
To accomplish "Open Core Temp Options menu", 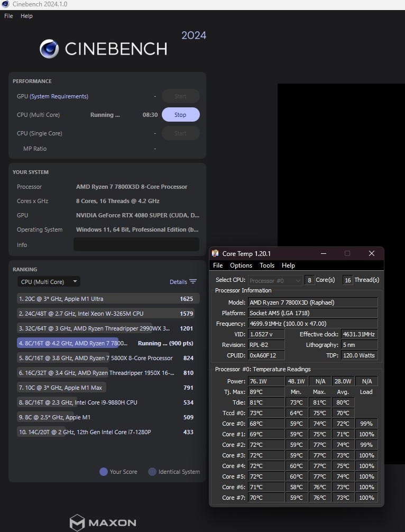I will point(241,265).
